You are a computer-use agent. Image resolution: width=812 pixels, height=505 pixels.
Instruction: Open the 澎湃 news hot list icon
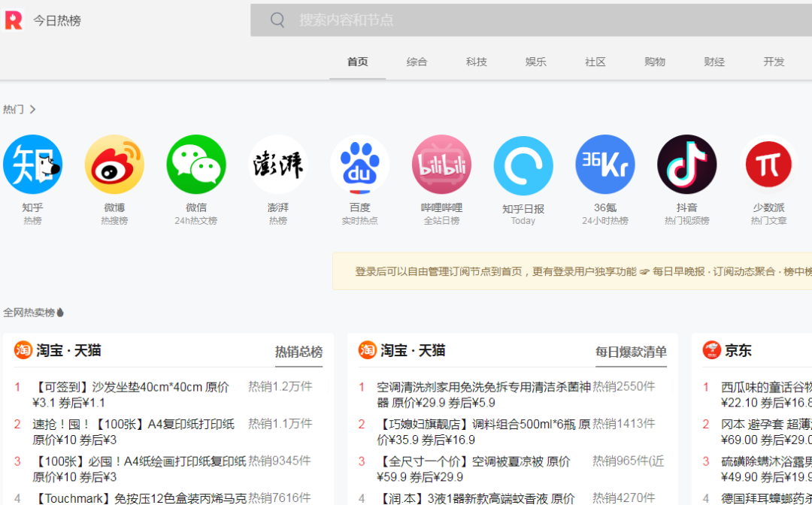click(x=278, y=165)
